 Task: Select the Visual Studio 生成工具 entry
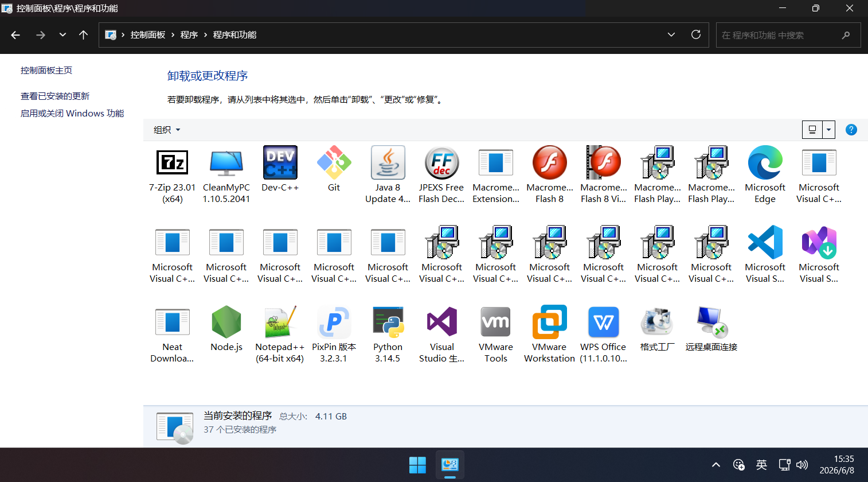pyautogui.click(x=442, y=334)
